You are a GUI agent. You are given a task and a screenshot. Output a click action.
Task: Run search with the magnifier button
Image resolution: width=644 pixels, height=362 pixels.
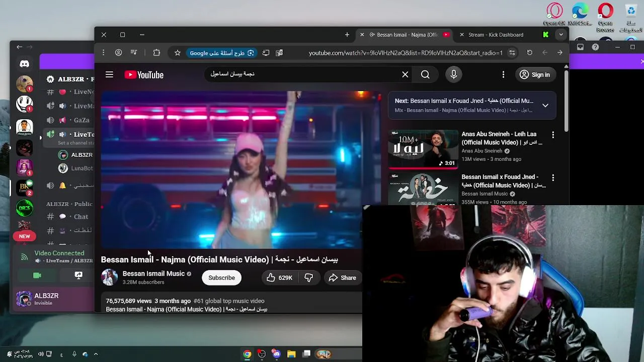pyautogui.click(x=425, y=74)
